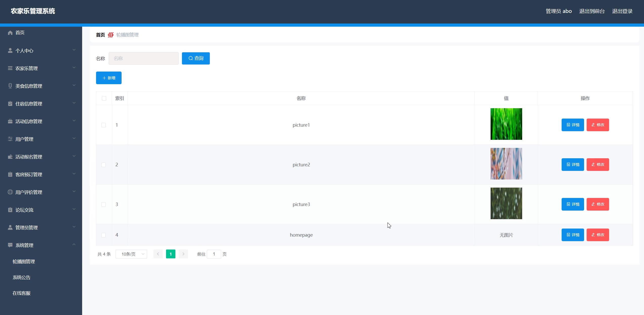Click the sliders icon beside 用户管理
The image size is (644, 315).
click(10, 139)
